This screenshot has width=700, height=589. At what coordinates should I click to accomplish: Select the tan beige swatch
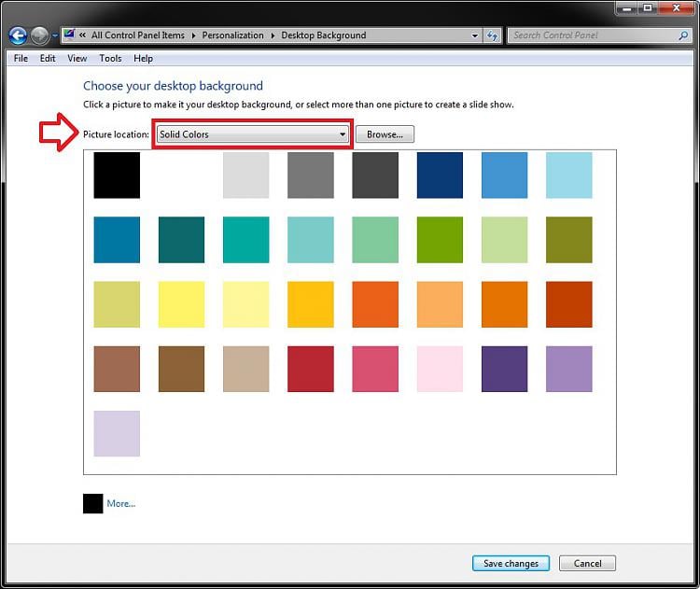coord(246,369)
